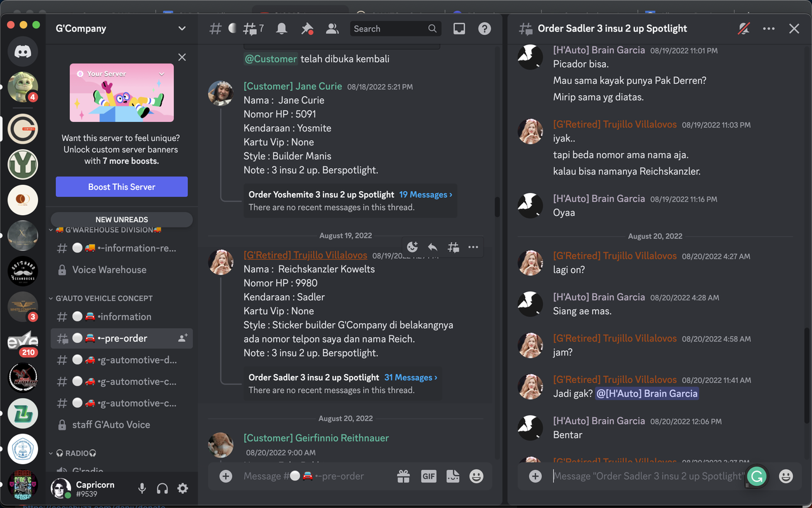Focus Message pre-order input field
The width and height of the screenshot is (812, 508).
(314, 476)
